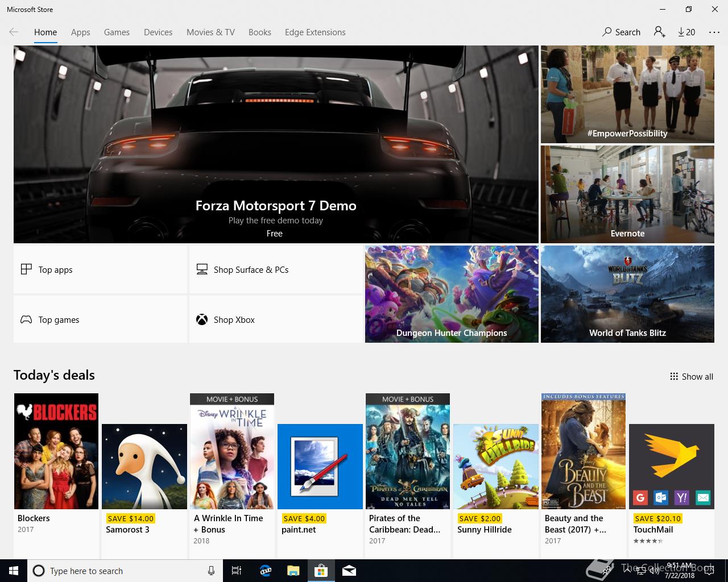
Task: Open the Shop Xbox tile
Action: click(276, 319)
